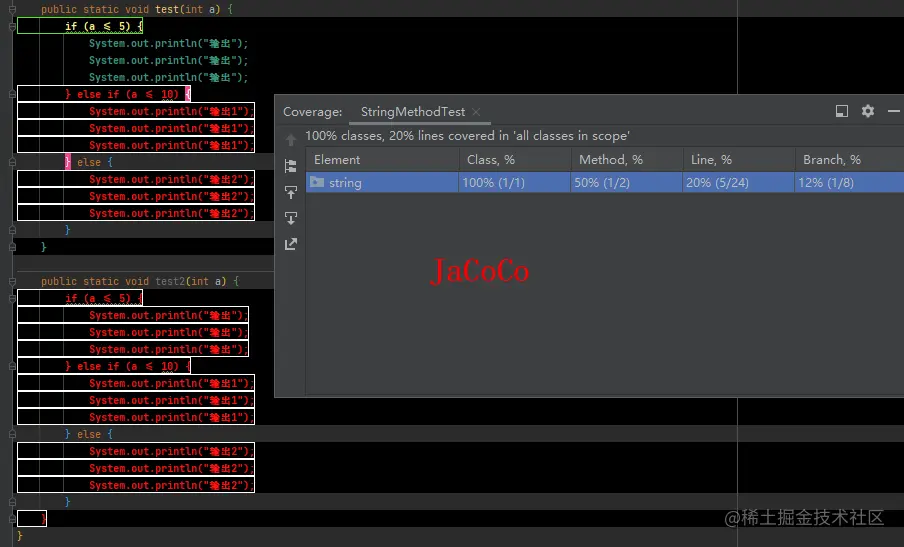Toggle autoscroll to source in Coverage toolbar
Screen dimensions: 904x547
[x=291, y=192]
